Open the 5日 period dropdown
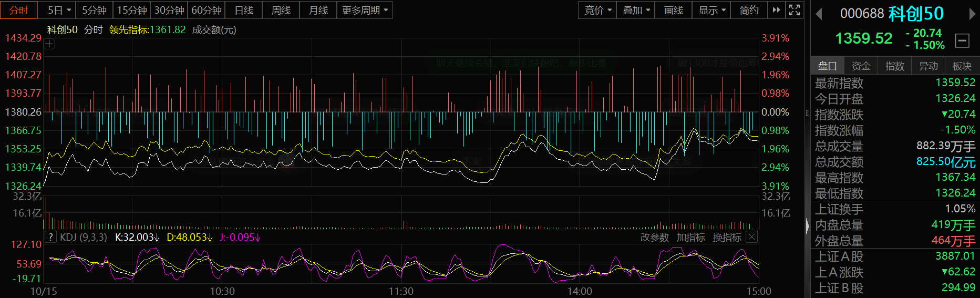 (58, 10)
